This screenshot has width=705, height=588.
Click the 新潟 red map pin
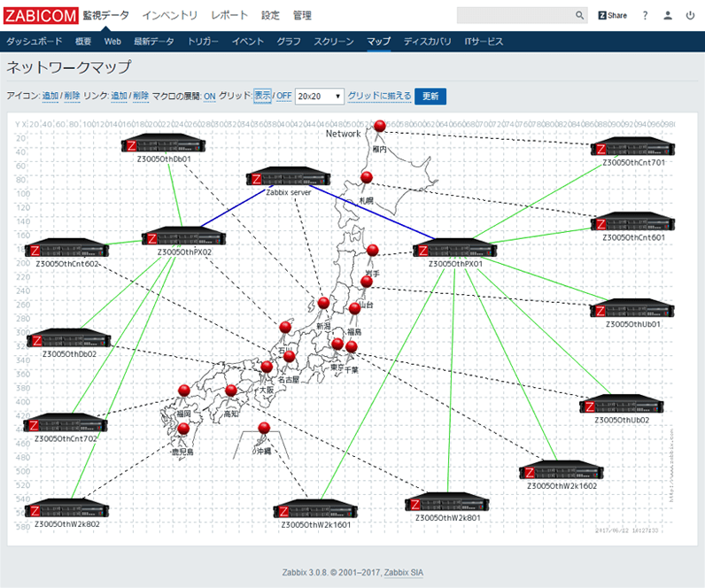tap(324, 303)
